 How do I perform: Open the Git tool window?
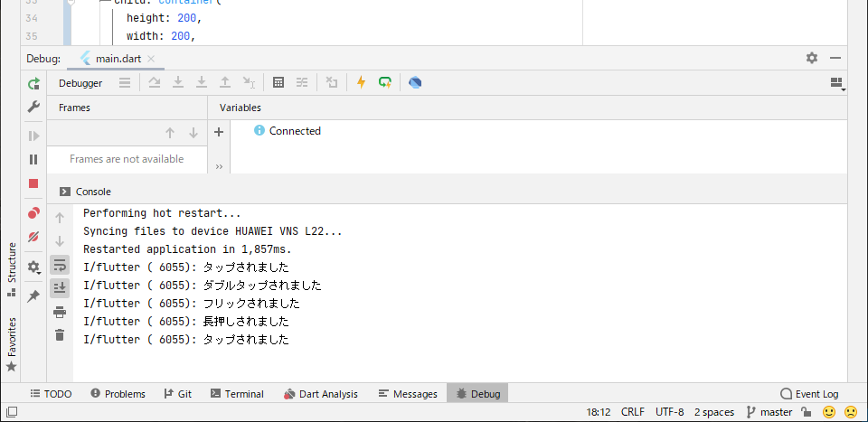pos(178,394)
